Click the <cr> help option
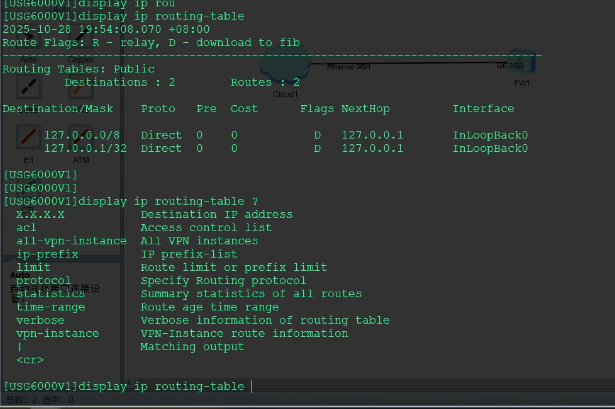The width and height of the screenshot is (615, 409). tap(30, 360)
